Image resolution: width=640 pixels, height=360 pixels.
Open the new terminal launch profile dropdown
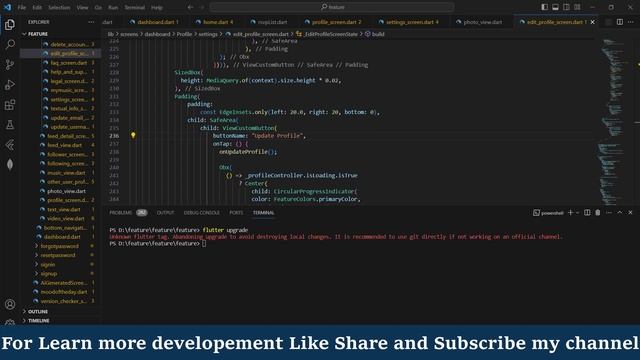point(578,213)
